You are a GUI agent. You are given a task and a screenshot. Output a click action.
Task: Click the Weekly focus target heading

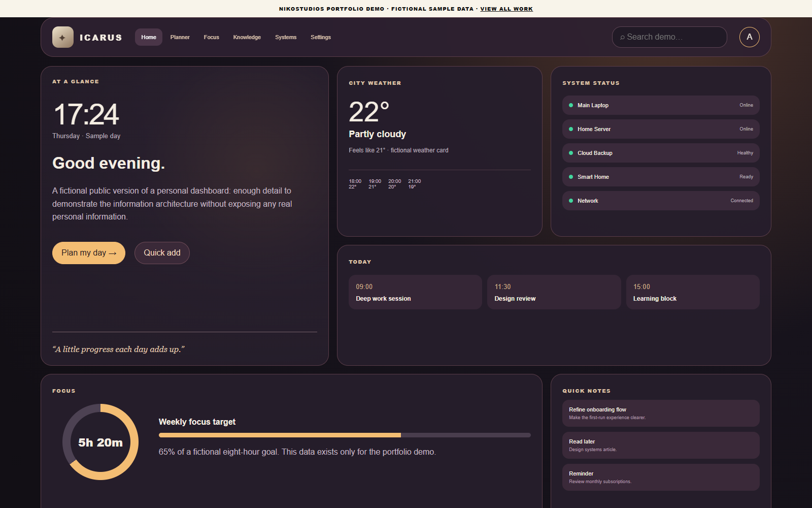pos(197,422)
